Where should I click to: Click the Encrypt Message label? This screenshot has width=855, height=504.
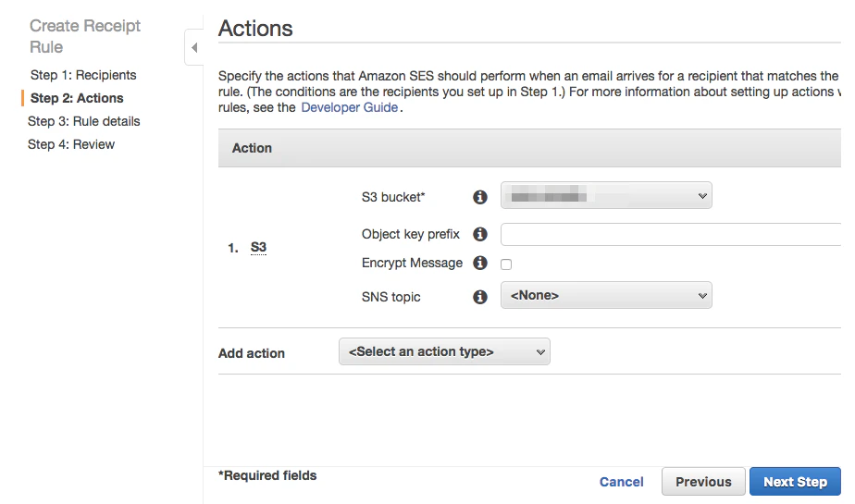point(413,263)
